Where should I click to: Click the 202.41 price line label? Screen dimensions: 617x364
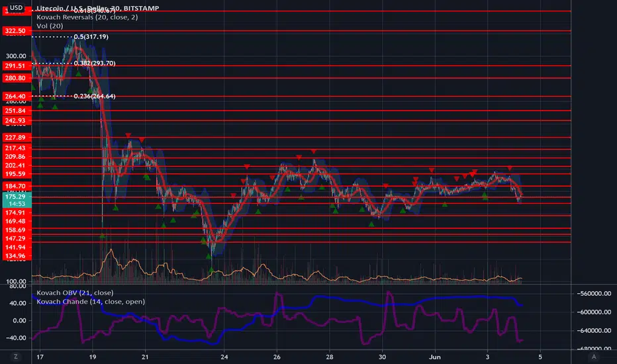[16, 165]
